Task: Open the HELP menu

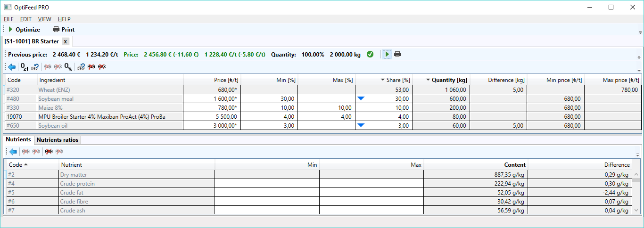Action: (64, 19)
